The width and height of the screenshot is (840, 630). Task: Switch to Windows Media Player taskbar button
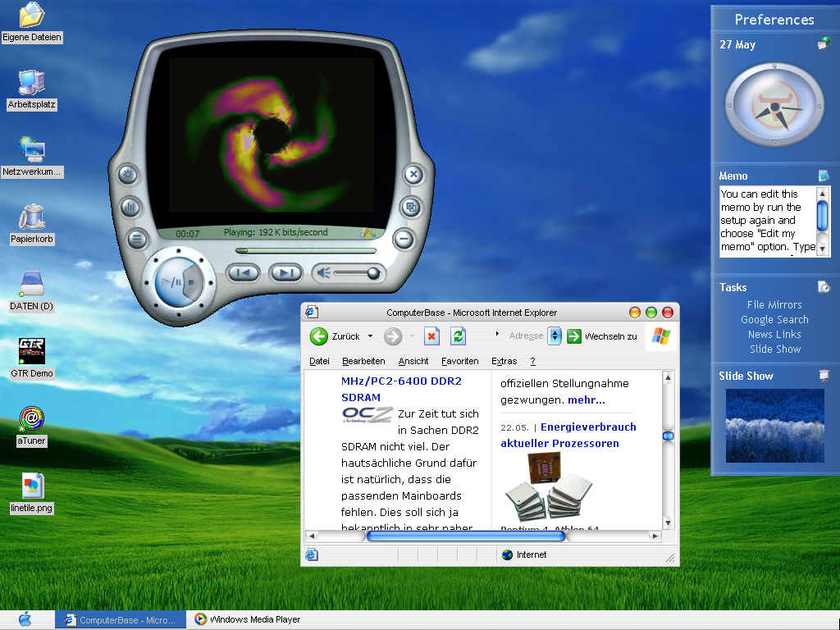pos(248,620)
